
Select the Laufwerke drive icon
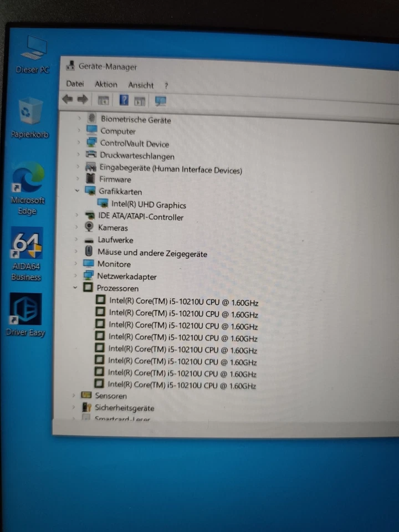pos(89,240)
